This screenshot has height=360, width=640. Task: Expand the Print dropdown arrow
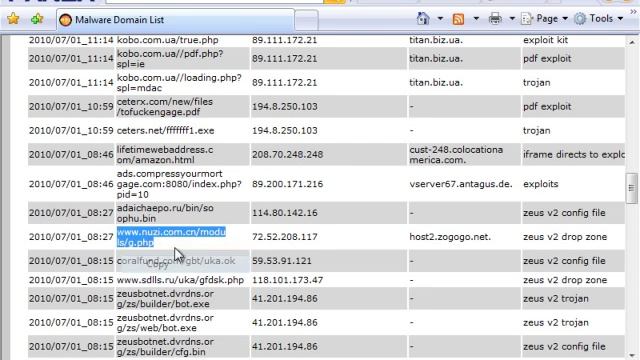pyautogui.click(x=512, y=18)
